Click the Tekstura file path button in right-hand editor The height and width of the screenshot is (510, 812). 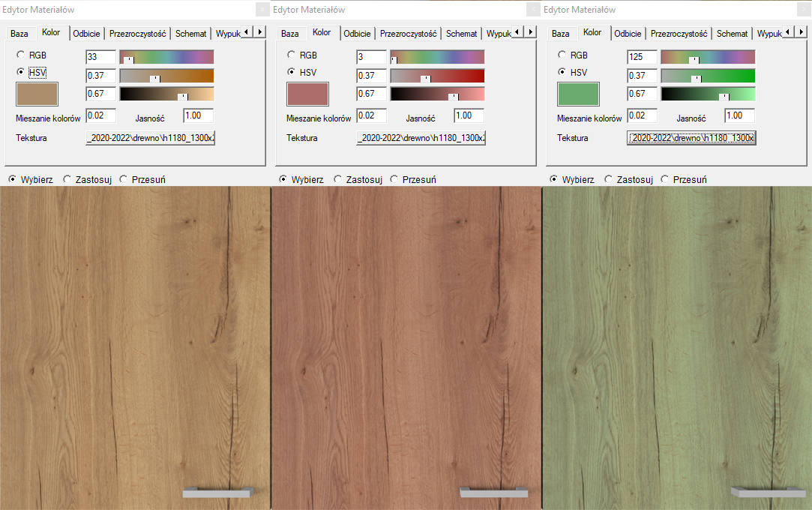[691, 138]
